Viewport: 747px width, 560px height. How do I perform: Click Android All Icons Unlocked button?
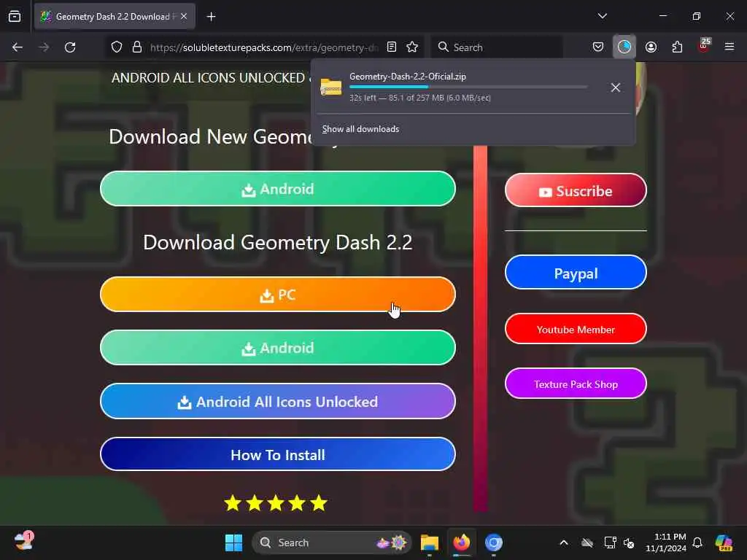tap(278, 402)
